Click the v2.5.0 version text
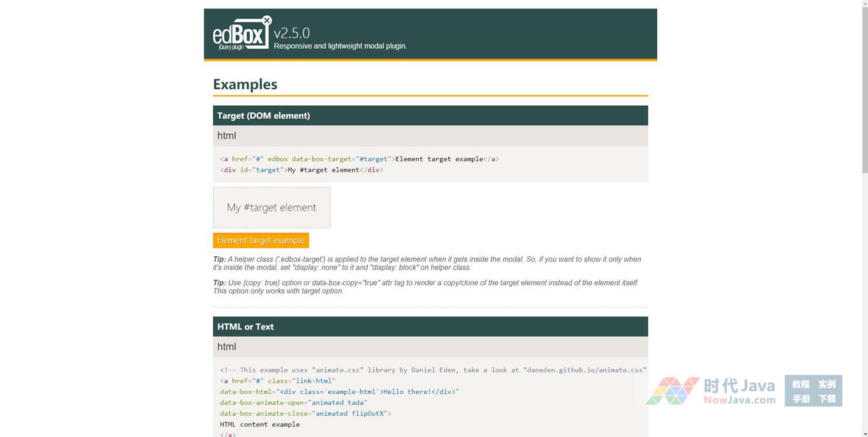 pyautogui.click(x=292, y=33)
